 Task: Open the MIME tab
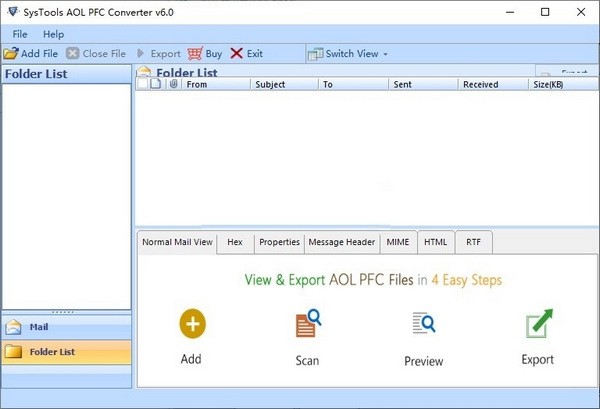point(397,242)
